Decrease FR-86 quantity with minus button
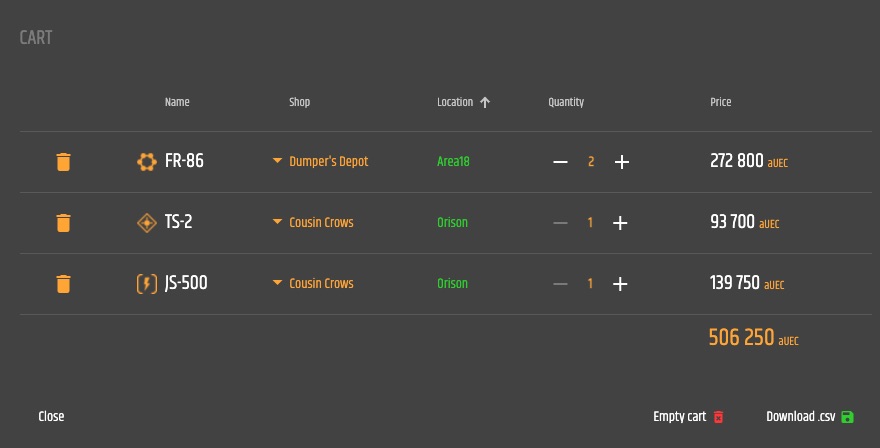 pyautogui.click(x=560, y=162)
